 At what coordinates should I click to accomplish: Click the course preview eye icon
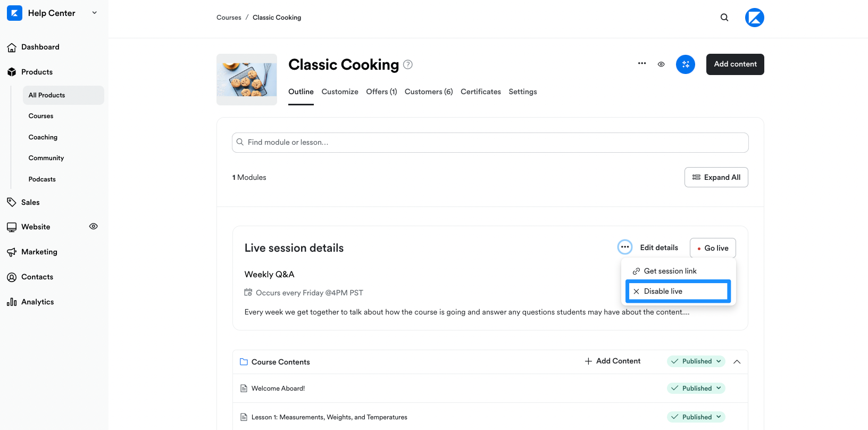(661, 64)
